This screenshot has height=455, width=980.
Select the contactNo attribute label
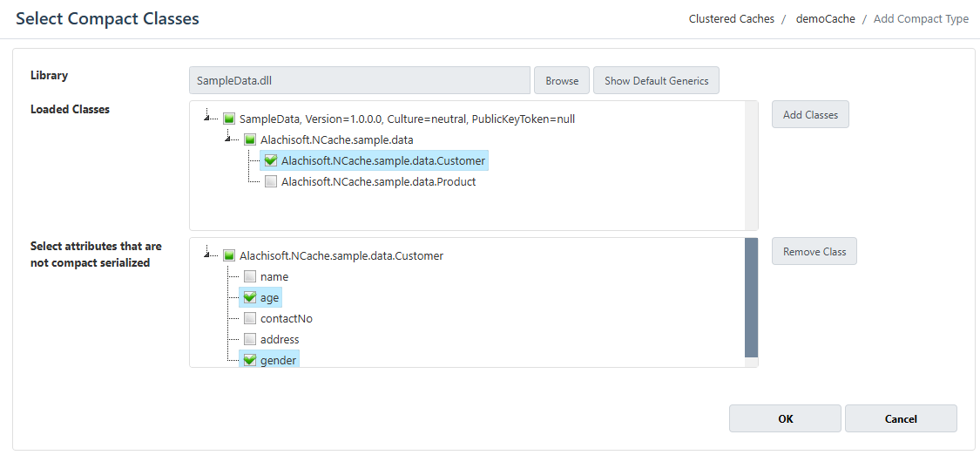(x=287, y=319)
